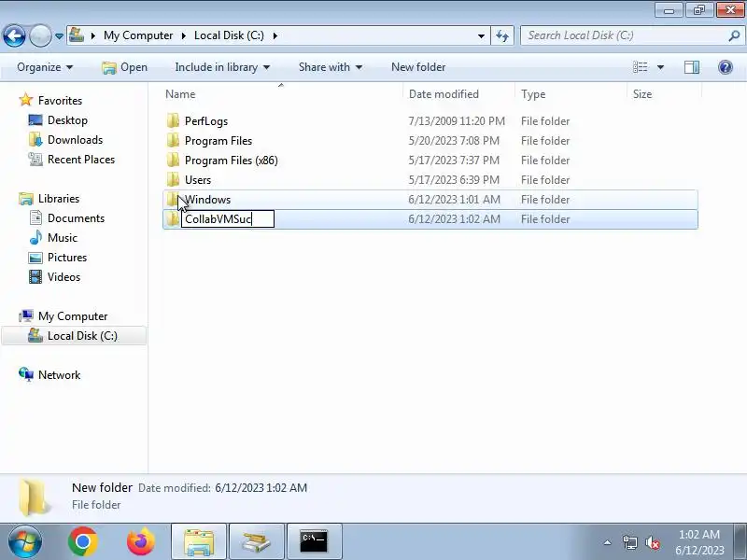Open the Include in library menu
Viewport: 747px width, 560px height.
coord(222,67)
